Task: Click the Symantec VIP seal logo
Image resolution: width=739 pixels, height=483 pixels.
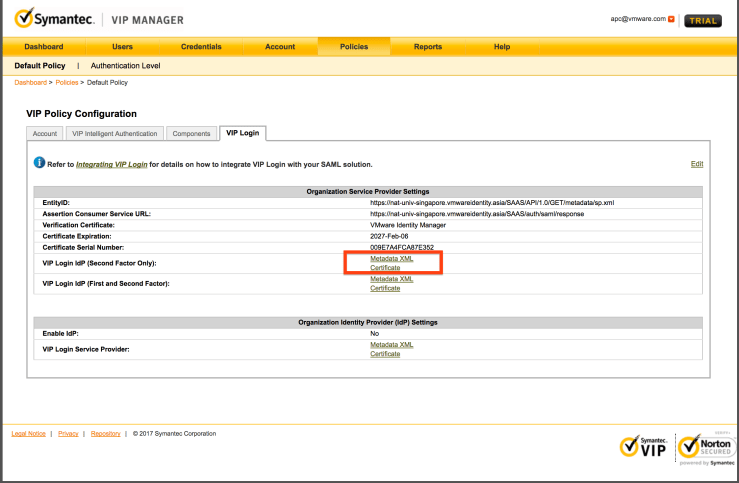Action: point(643,446)
